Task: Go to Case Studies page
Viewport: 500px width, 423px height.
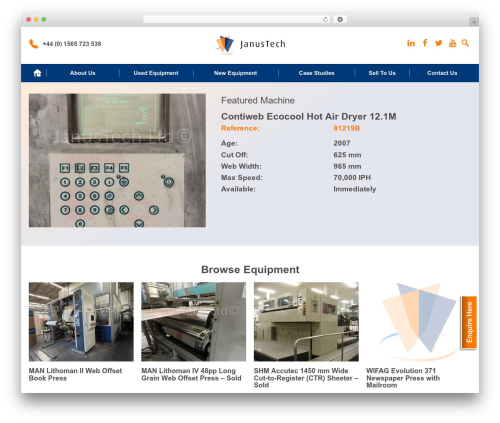Action: (x=316, y=73)
